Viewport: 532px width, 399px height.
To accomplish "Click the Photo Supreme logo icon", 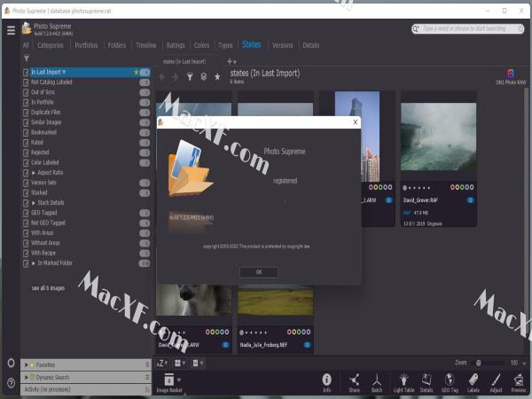I will (x=27, y=28).
